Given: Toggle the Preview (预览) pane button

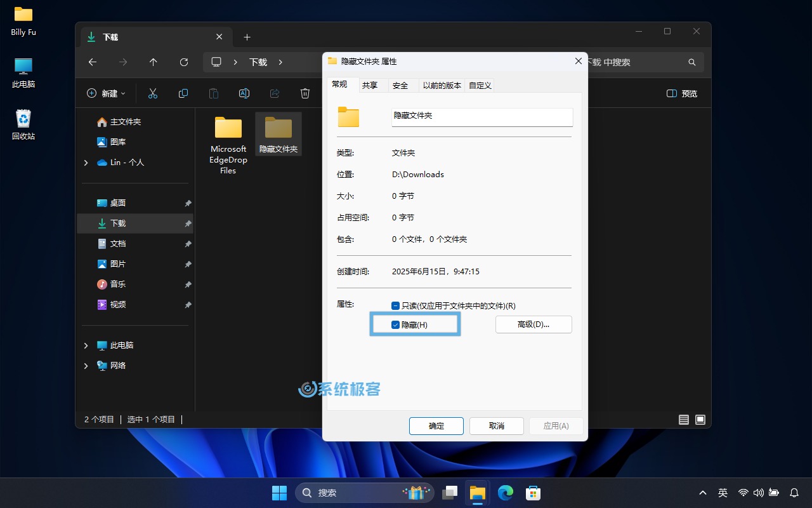Looking at the screenshot, I should (x=682, y=93).
